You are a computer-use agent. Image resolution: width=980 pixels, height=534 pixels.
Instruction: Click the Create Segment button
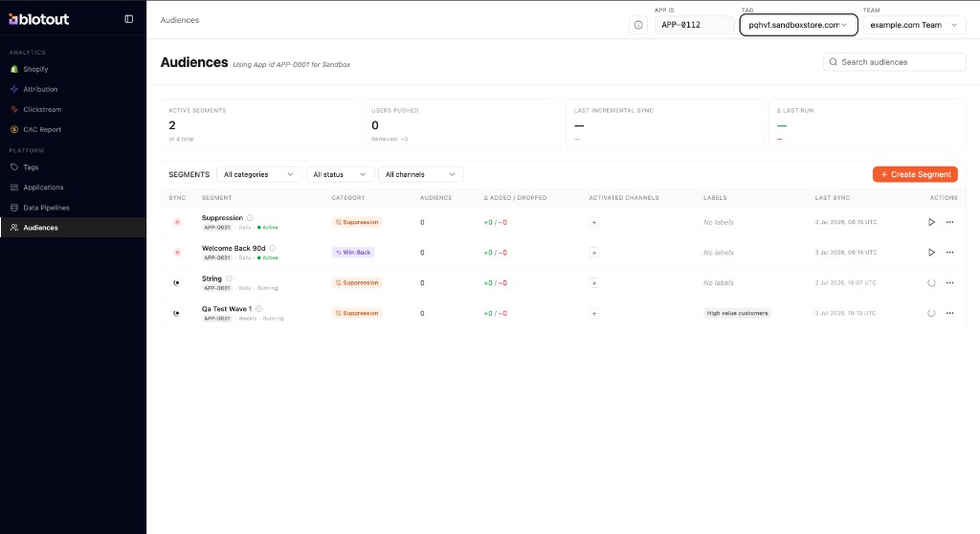(915, 174)
